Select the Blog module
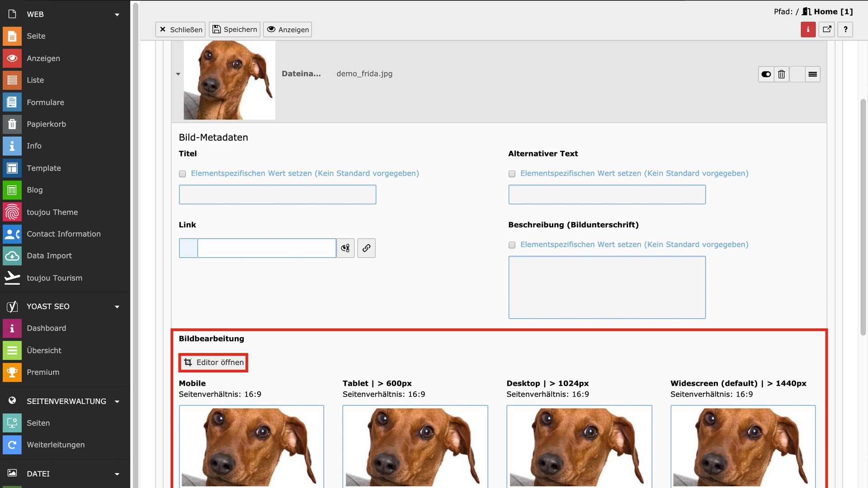Viewport: 868px width, 488px height. pos(34,190)
